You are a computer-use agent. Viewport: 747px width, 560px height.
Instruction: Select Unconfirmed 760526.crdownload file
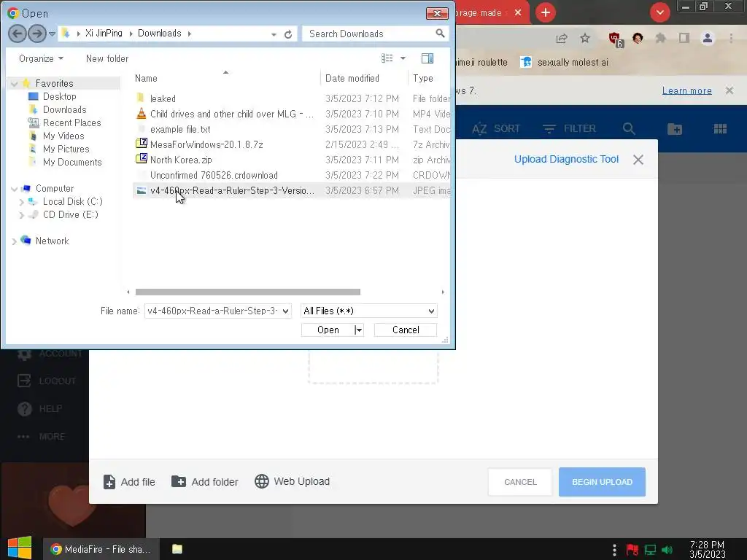(x=214, y=175)
